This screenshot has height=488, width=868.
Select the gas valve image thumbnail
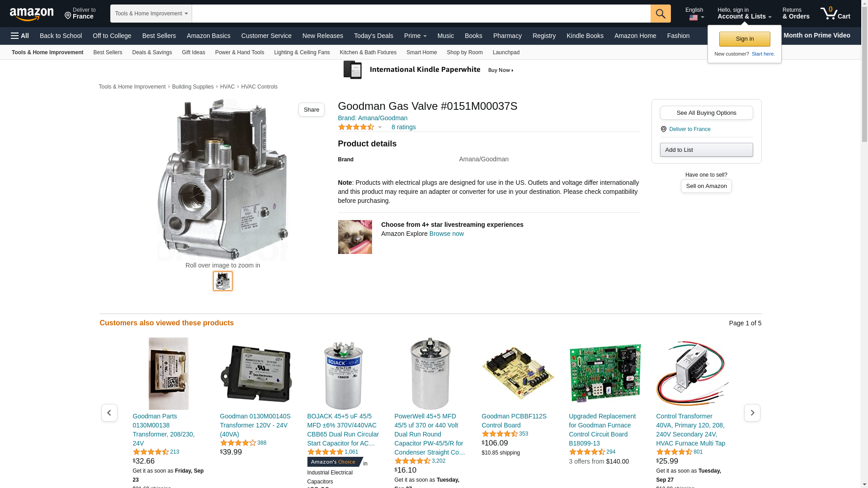click(223, 281)
